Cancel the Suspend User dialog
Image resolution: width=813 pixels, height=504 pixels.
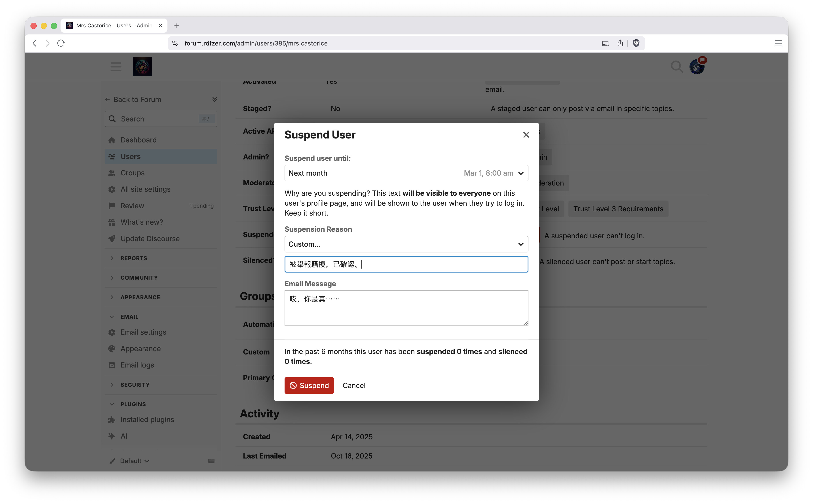(x=354, y=385)
